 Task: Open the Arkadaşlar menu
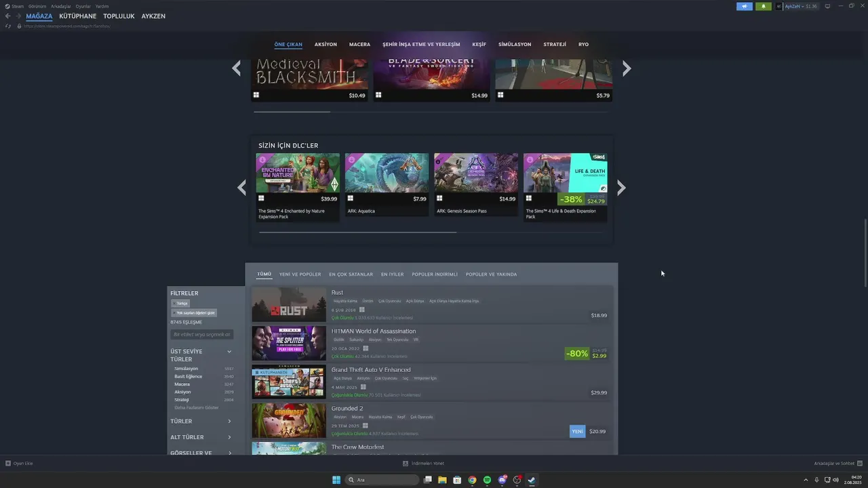tap(61, 6)
